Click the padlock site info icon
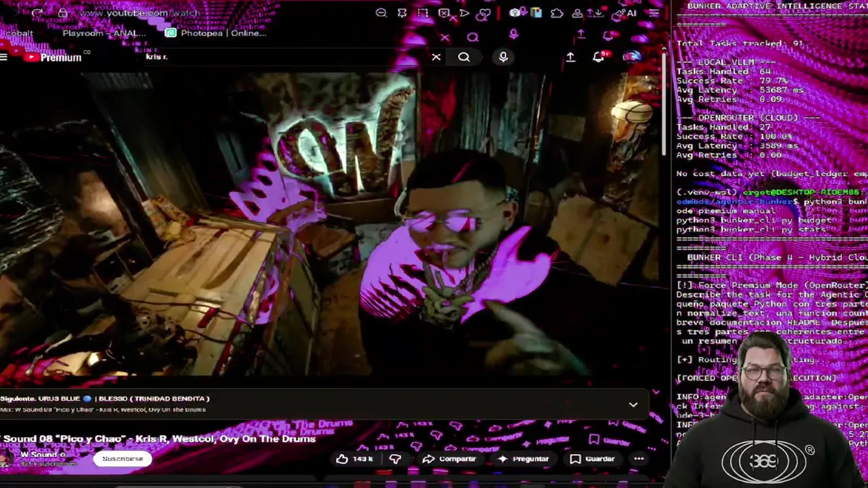Image resolution: width=868 pixels, height=488 pixels. point(62,13)
